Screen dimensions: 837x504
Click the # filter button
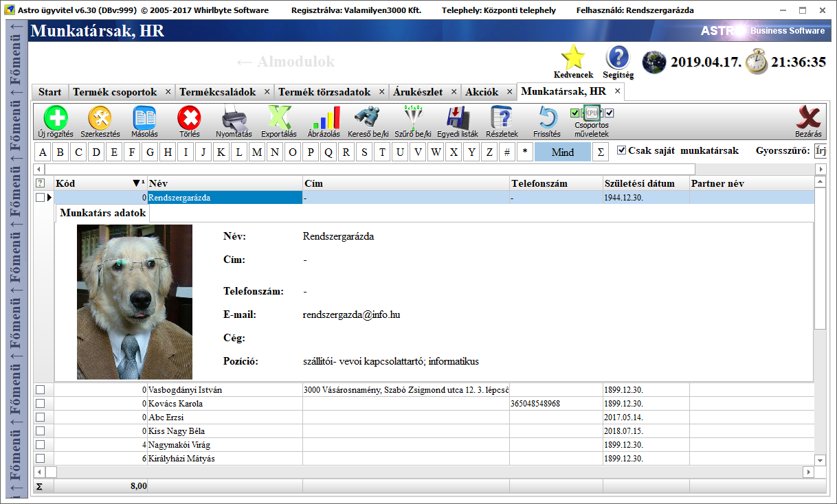point(507,152)
